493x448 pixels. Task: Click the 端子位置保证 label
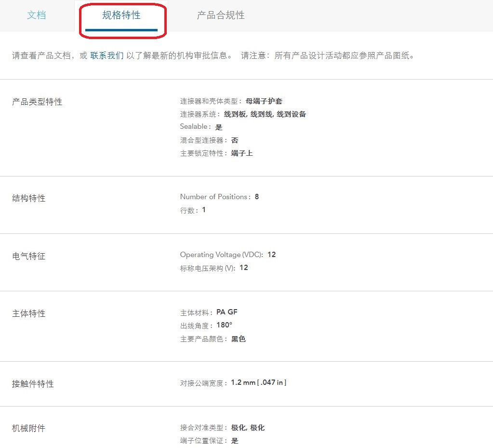(x=203, y=440)
